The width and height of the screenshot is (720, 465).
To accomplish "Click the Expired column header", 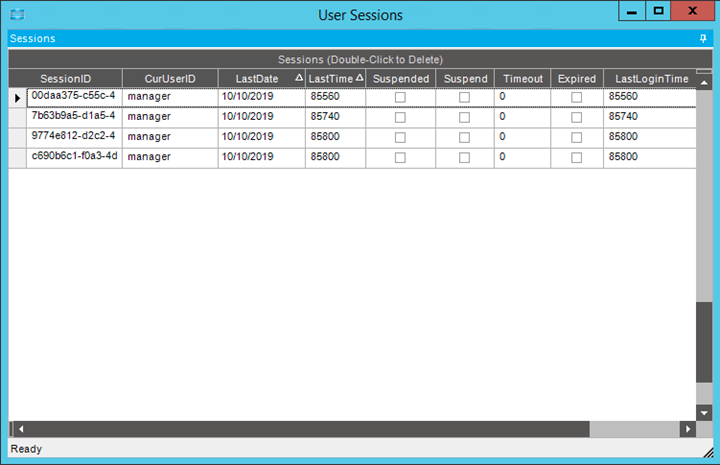I will (x=577, y=78).
